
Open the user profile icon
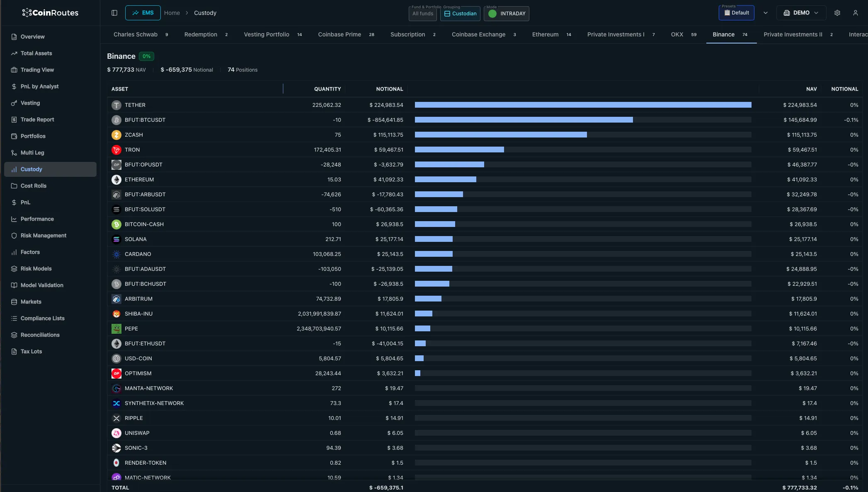[856, 13]
